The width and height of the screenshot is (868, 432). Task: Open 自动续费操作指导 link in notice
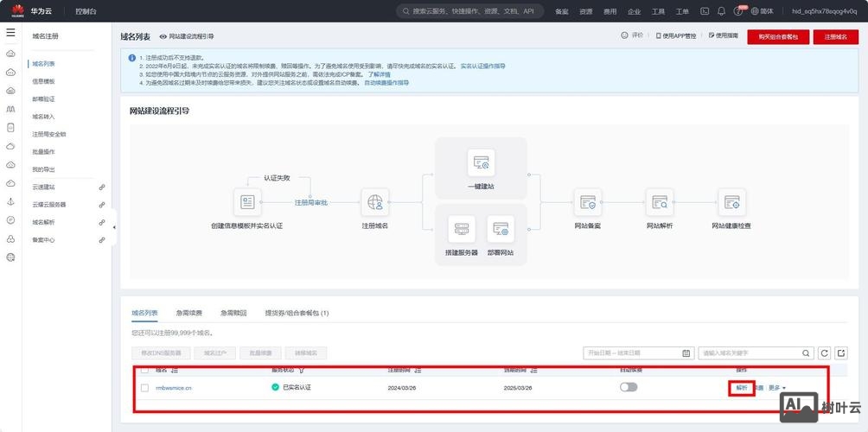pos(386,82)
